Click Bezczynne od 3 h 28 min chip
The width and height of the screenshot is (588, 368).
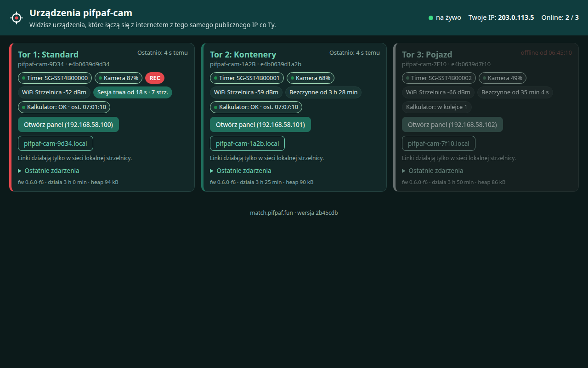point(323,92)
